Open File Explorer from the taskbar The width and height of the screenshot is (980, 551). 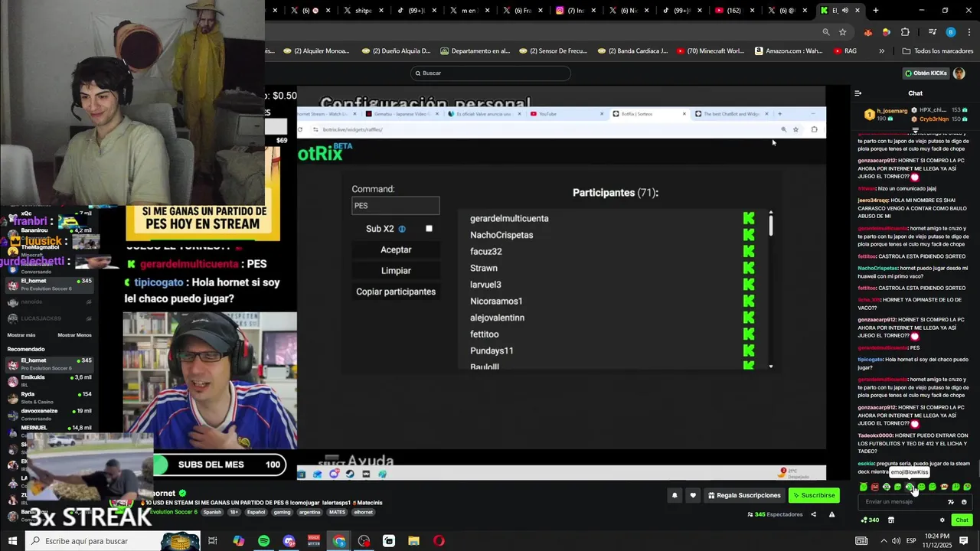pyautogui.click(x=413, y=541)
